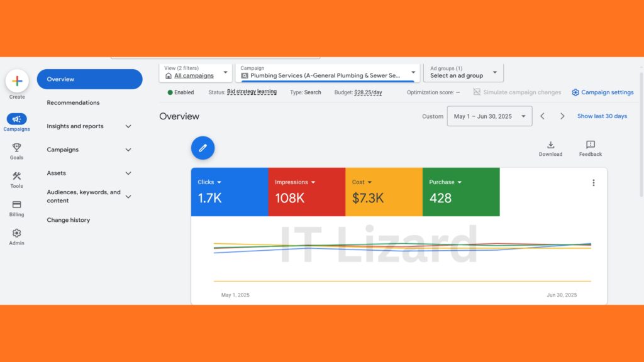Viewport: 644px width, 362px height.
Task: Open the May 1 – Jun 30 date range dropdown
Action: coord(489,116)
